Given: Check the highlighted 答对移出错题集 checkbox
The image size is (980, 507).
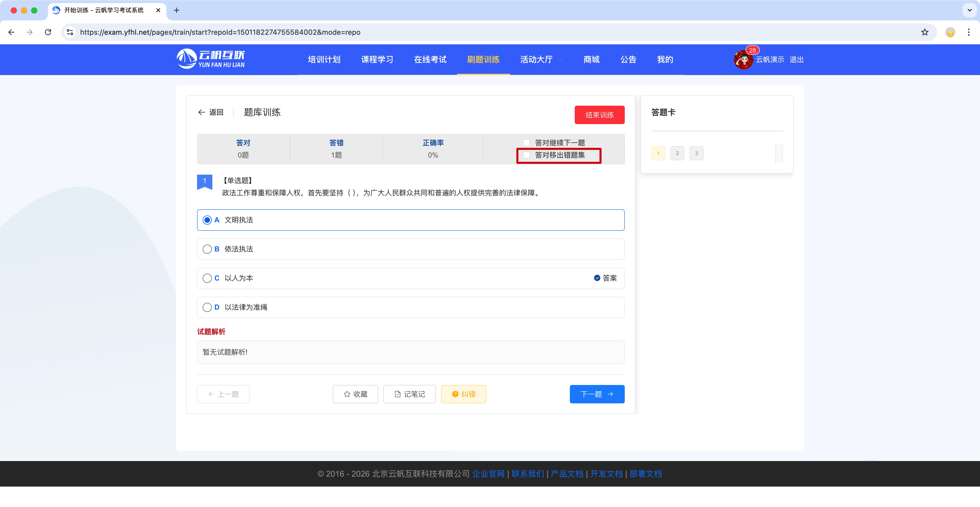Looking at the screenshot, I should (x=526, y=155).
